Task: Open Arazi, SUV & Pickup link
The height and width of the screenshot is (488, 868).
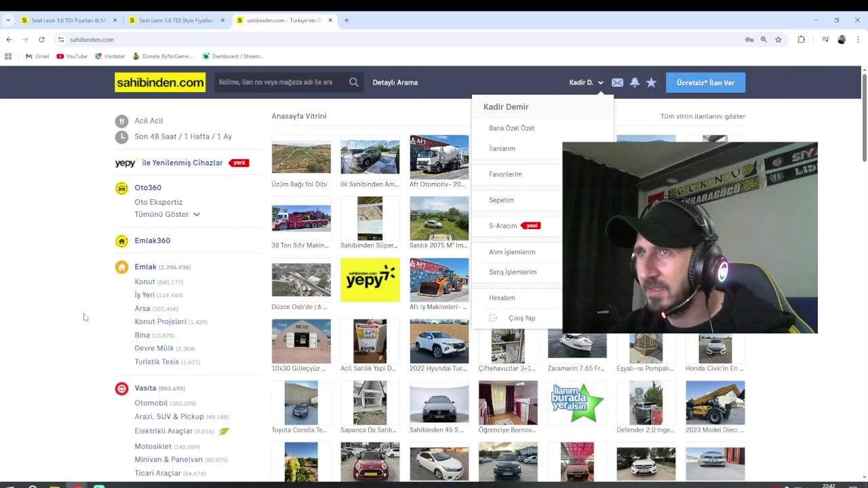Action: tap(169, 417)
